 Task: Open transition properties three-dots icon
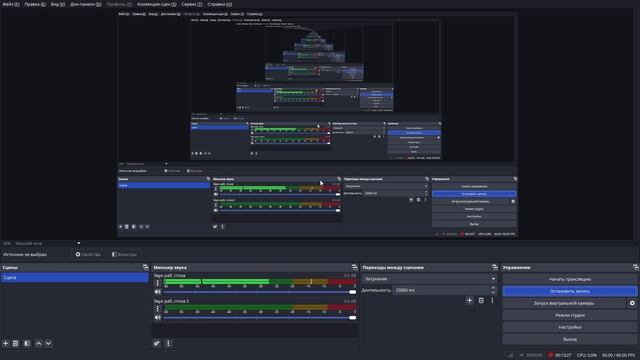[x=492, y=300]
